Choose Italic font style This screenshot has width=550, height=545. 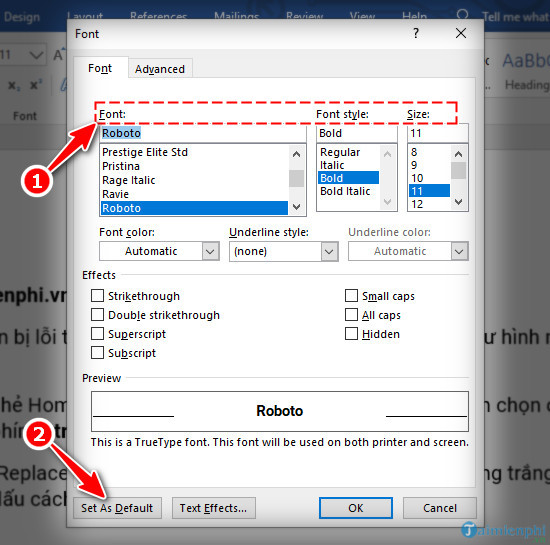pyautogui.click(x=348, y=165)
